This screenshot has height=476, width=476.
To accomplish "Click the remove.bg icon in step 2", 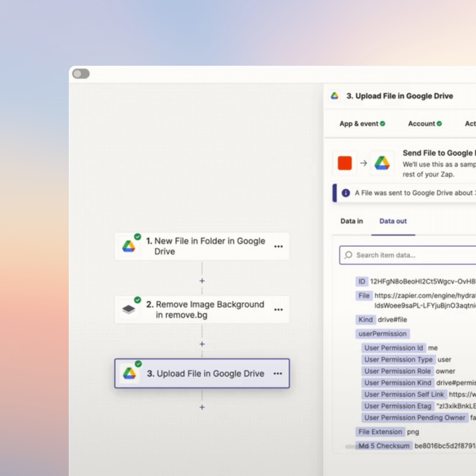I will [x=129, y=309].
